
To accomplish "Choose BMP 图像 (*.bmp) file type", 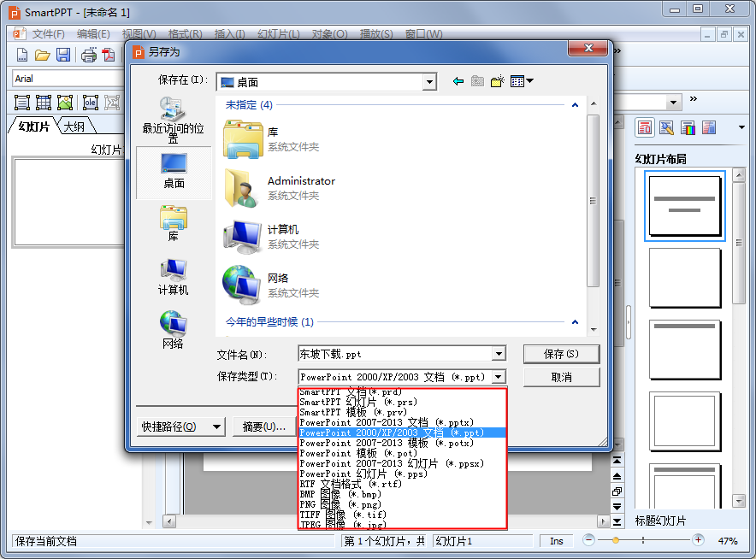I will (x=402, y=494).
